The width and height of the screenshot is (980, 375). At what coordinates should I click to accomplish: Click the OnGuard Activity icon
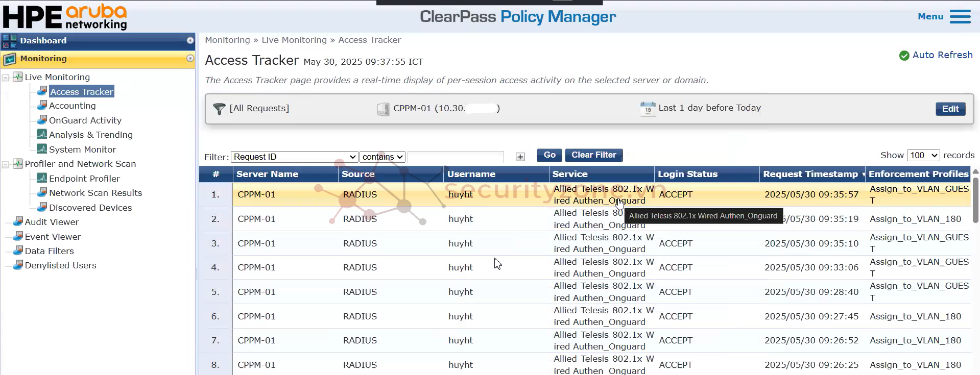(42, 120)
